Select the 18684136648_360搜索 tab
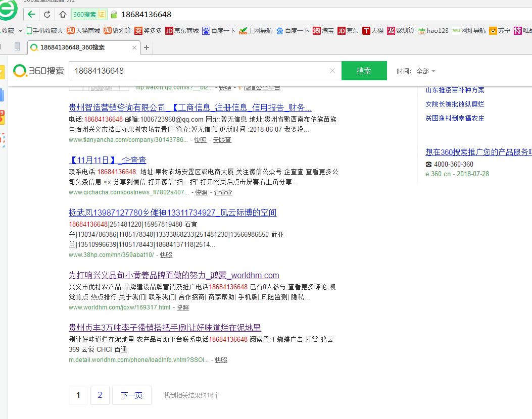This screenshot has height=419, width=532. click(x=76, y=47)
